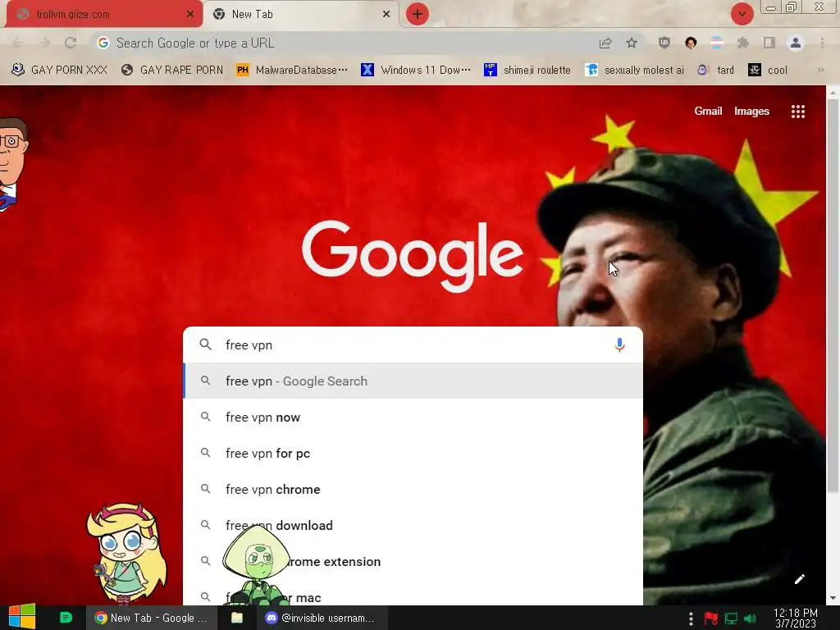
Task: Open the shimeji roulette bookmark
Action: click(527, 71)
